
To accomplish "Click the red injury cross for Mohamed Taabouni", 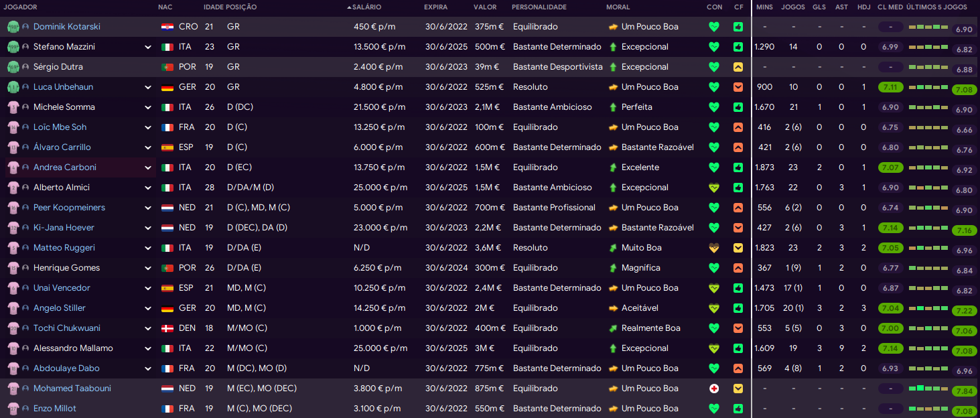I will 714,389.
